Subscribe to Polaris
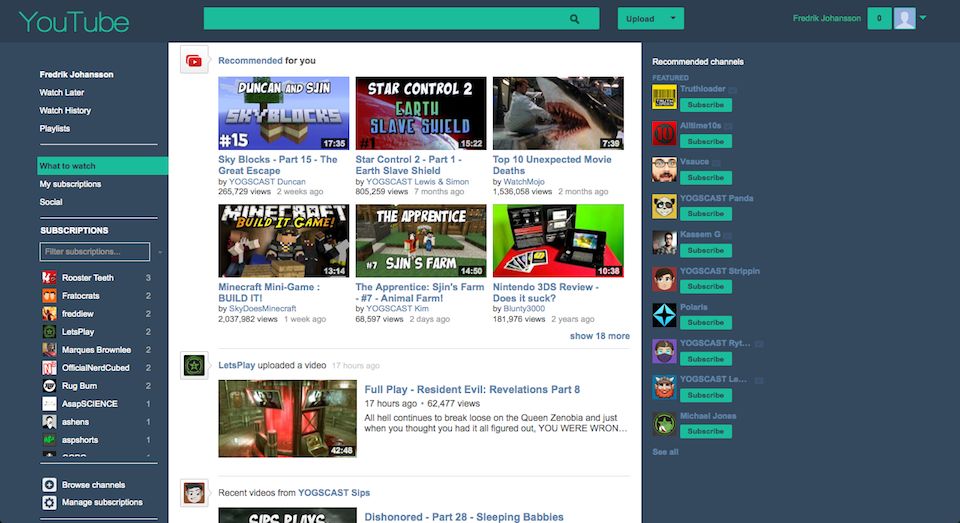This screenshot has width=960, height=523. coord(705,323)
